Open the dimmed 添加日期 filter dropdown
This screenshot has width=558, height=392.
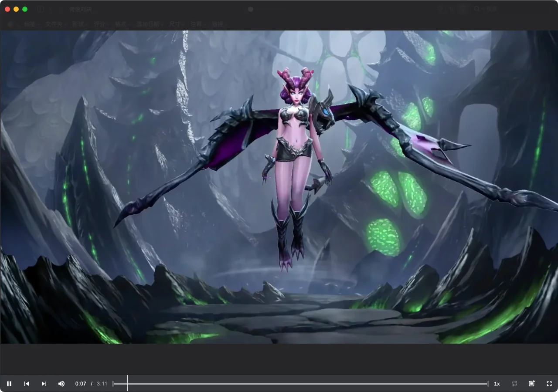(x=150, y=24)
